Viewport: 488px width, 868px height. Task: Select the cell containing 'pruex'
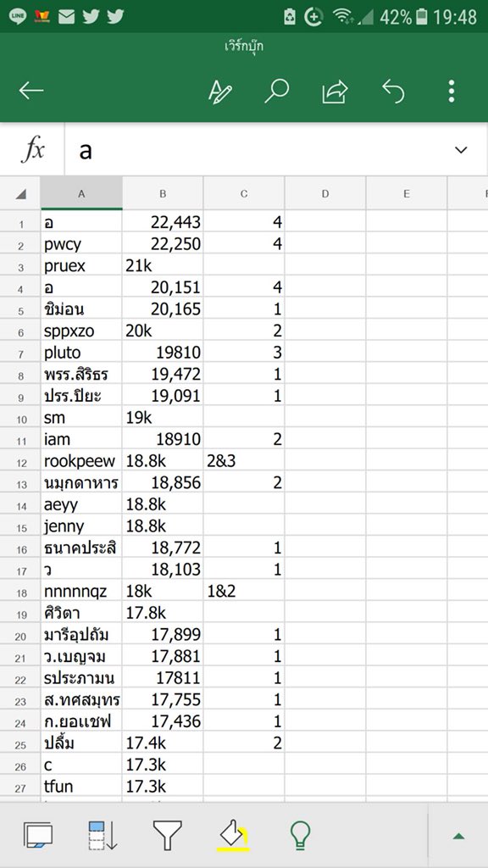(x=81, y=266)
